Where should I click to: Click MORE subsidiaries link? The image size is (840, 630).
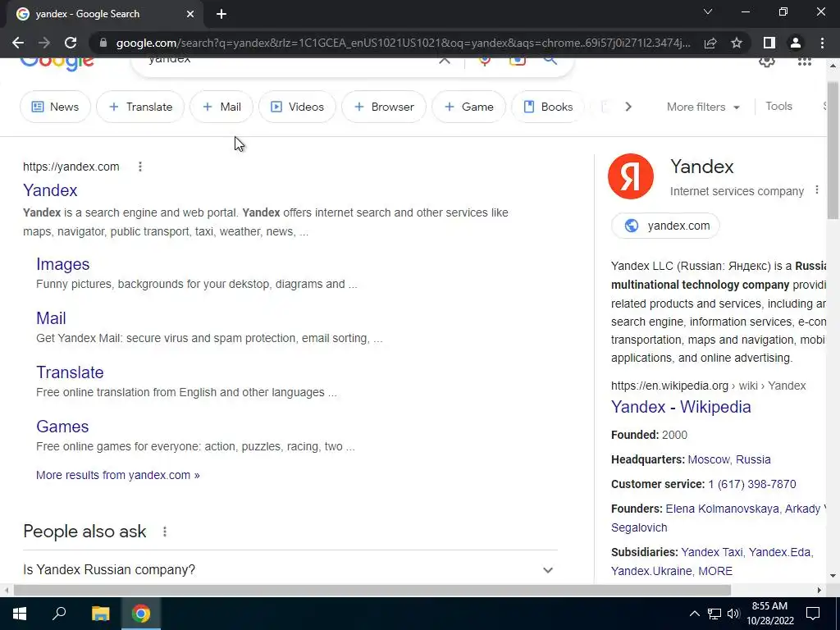tap(715, 571)
